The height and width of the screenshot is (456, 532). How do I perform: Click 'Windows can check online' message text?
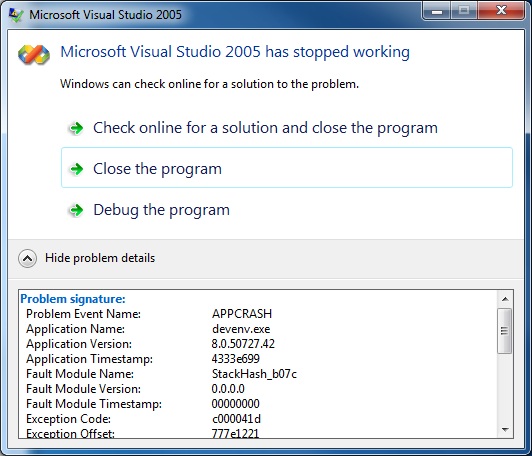coord(209,84)
